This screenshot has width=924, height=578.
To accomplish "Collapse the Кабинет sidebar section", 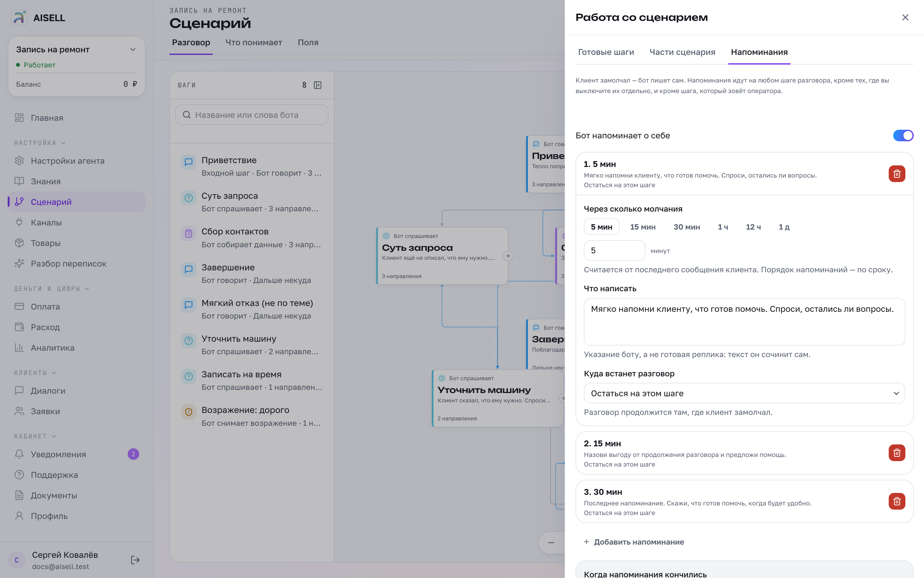I will 36,436.
